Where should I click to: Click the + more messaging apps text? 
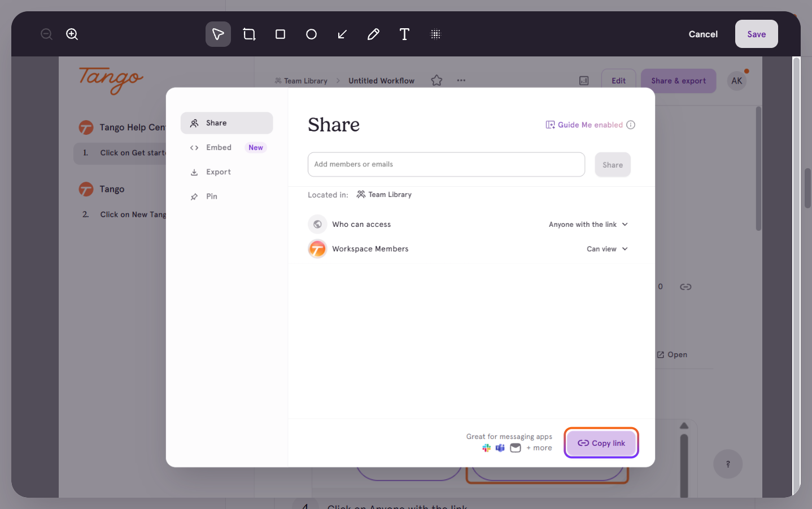(x=539, y=448)
